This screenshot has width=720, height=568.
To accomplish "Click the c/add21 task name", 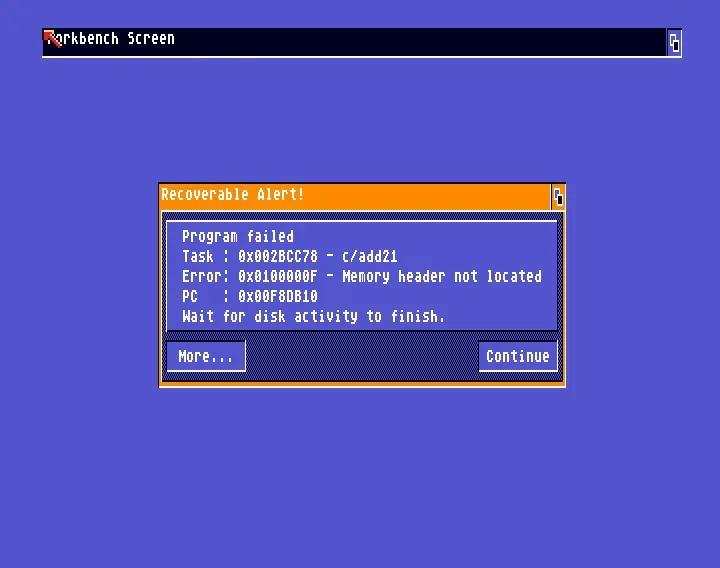I will pos(370,256).
